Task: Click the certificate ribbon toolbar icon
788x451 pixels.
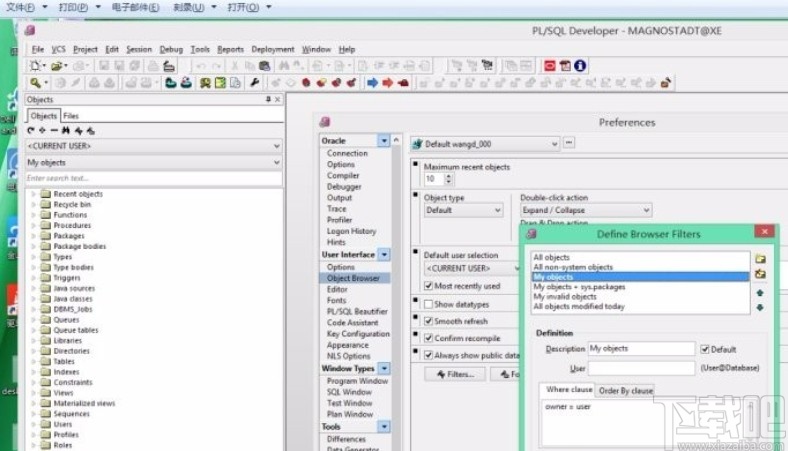Action: 205,83
